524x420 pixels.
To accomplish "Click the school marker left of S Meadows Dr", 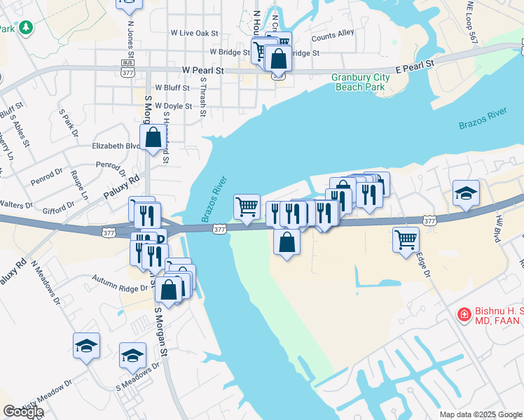I will coord(87,348).
